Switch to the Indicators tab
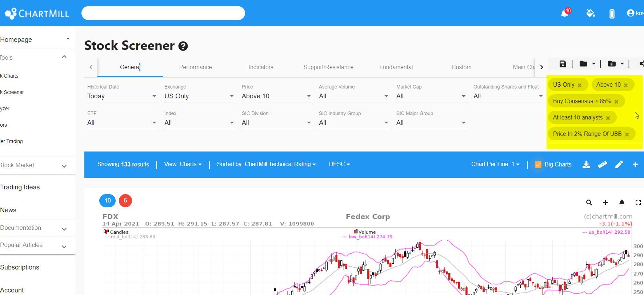This screenshot has width=644, height=295. [x=261, y=67]
